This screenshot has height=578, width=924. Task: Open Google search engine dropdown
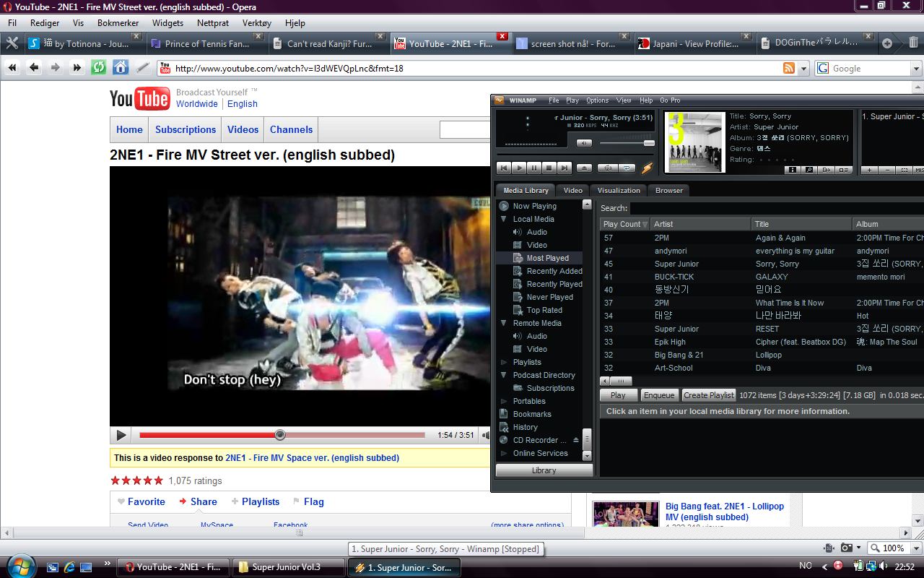[916, 69]
